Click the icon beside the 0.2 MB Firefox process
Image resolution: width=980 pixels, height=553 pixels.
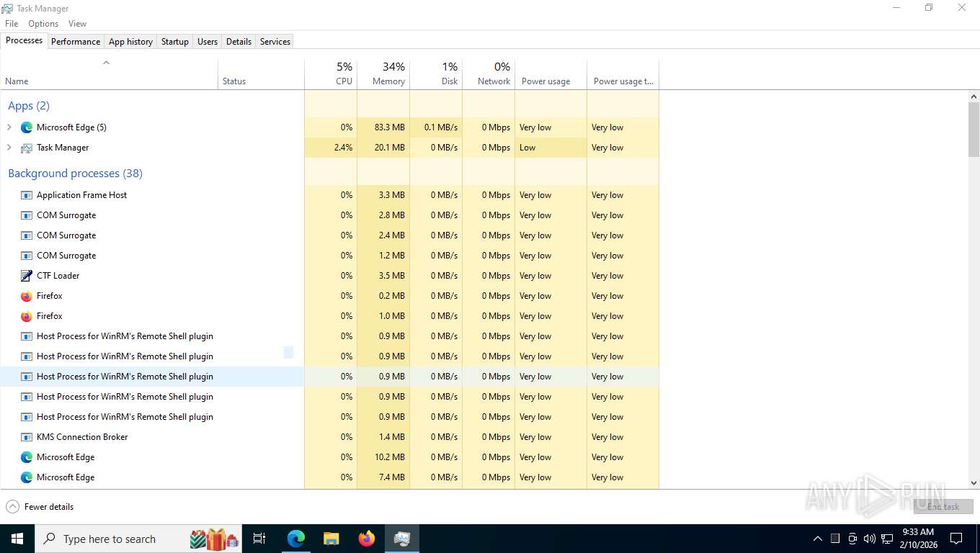click(27, 296)
